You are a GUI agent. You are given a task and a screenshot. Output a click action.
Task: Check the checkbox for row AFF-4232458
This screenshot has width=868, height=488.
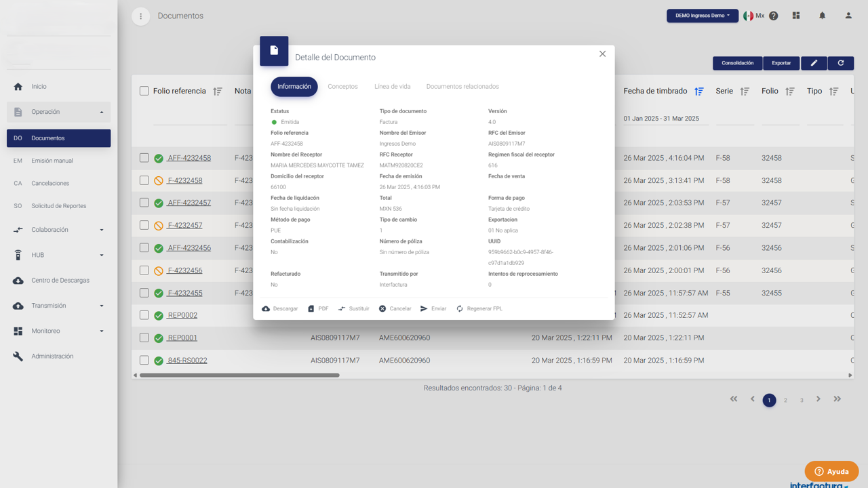tap(144, 157)
